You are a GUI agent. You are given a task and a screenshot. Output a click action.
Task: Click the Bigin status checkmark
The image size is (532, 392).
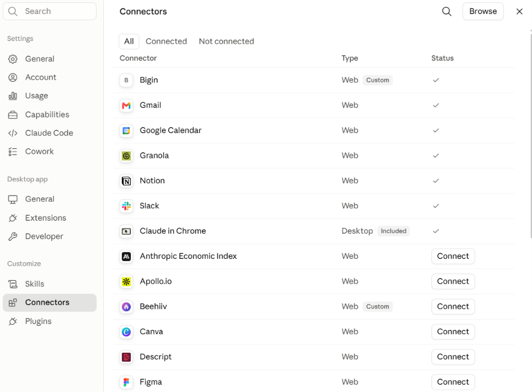click(436, 80)
